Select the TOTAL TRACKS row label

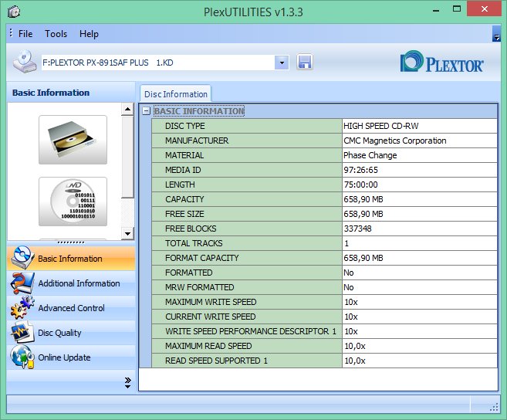194,243
